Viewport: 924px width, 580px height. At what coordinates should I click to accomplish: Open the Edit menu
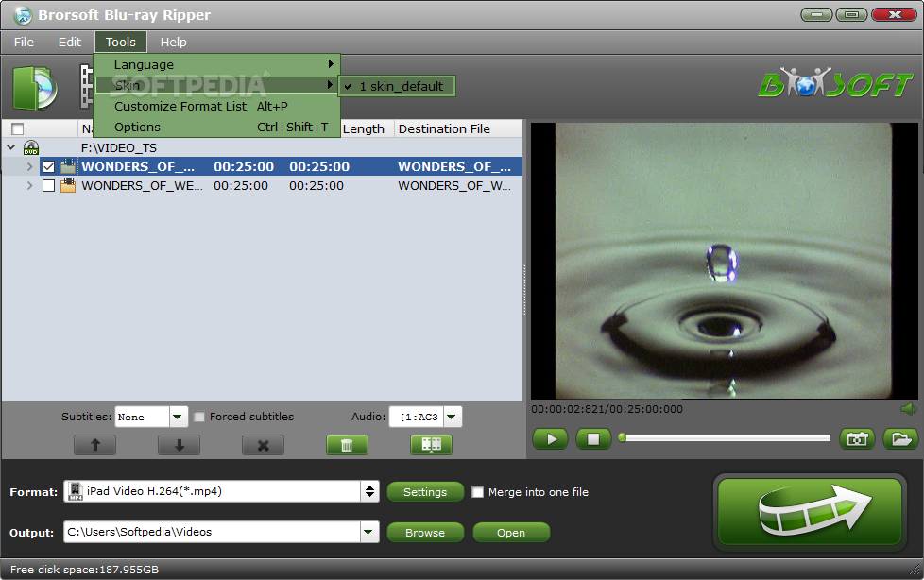(70, 42)
